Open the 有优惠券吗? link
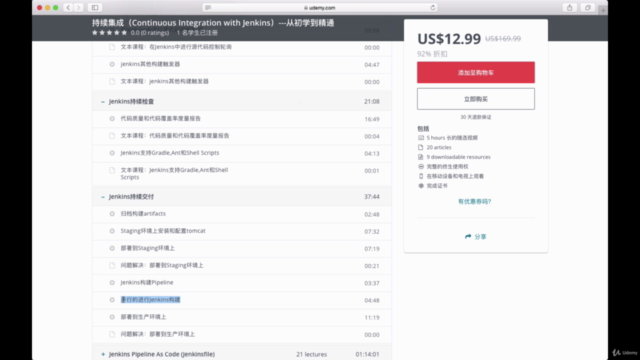The height and width of the screenshot is (360, 640). click(474, 201)
